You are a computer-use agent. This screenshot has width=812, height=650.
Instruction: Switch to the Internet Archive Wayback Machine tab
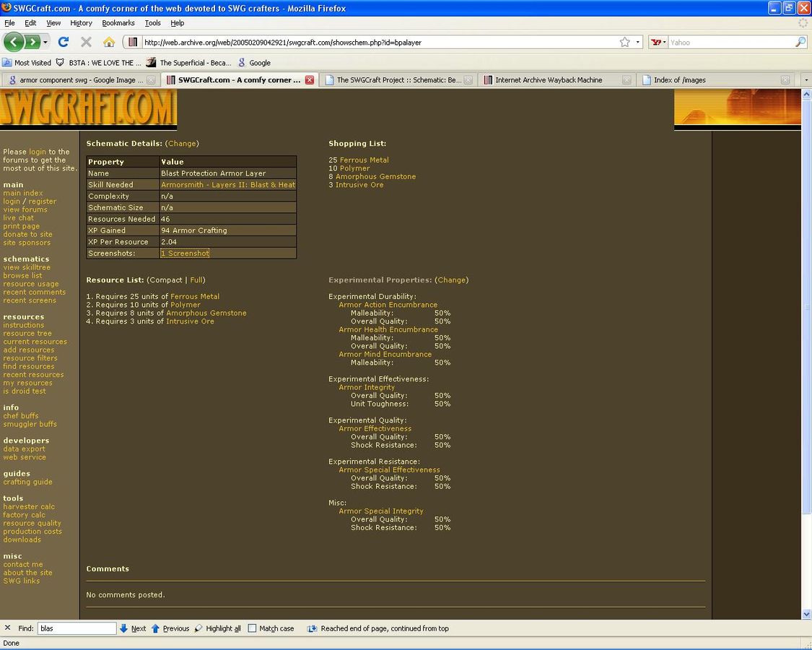(x=548, y=80)
